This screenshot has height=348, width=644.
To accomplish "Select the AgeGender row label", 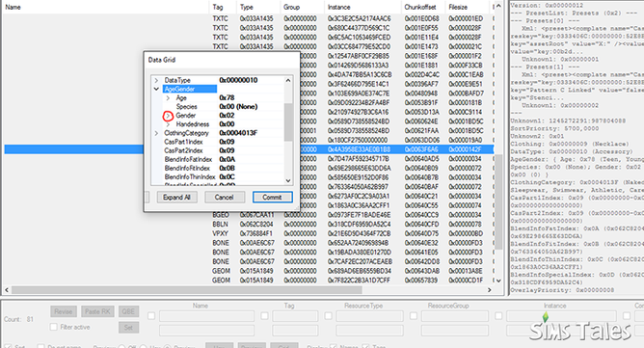I will tap(189, 89).
